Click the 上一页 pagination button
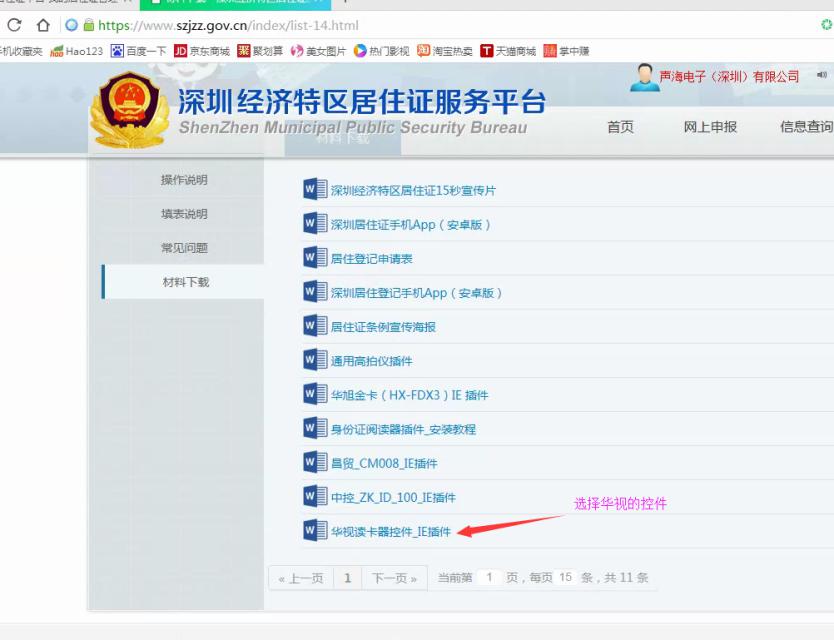 (x=300, y=578)
